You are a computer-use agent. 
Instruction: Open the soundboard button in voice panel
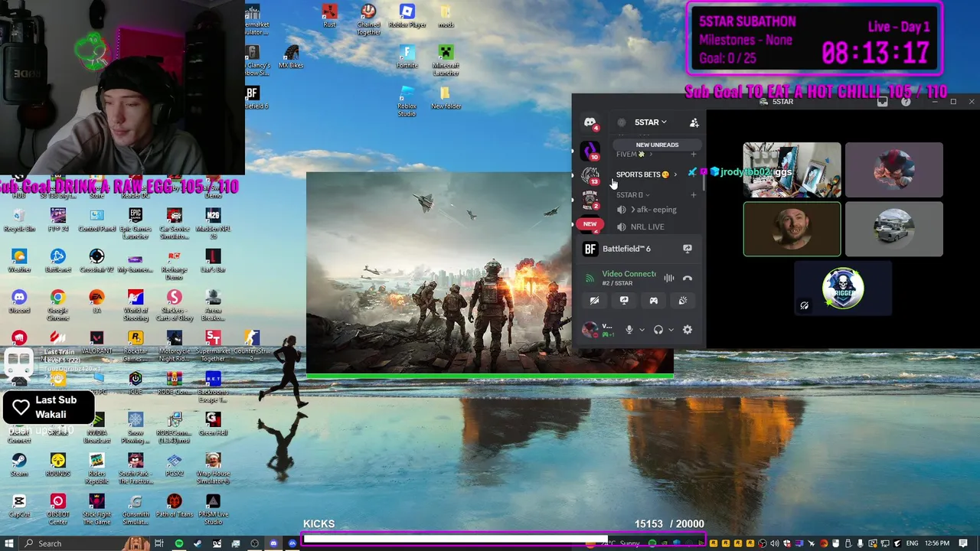(x=683, y=301)
